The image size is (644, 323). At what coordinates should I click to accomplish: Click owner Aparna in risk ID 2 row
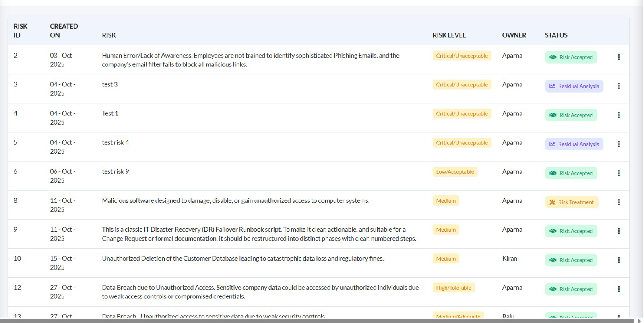[512, 56]
